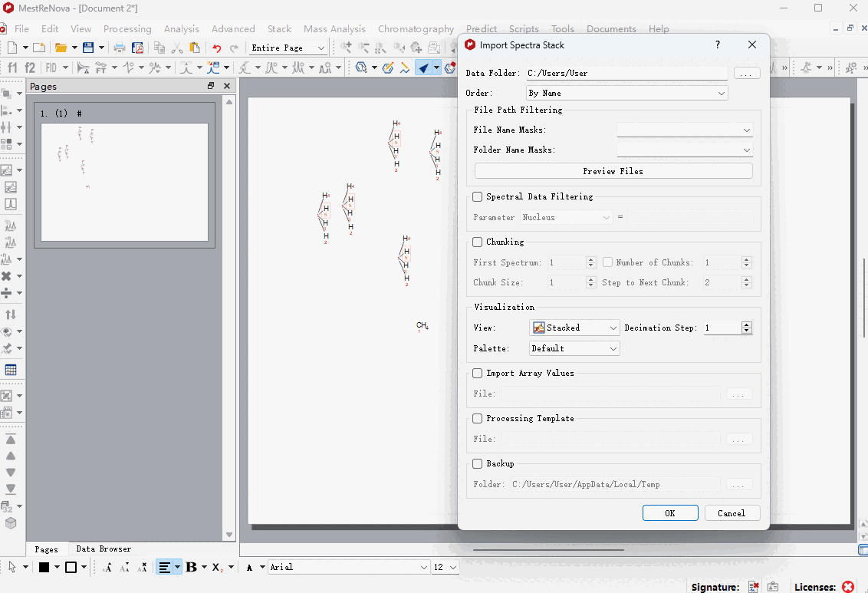Viewport: 868px width, 593px height.
Task: Switch to the Data Browser tab
Action: click(x=104, y=549)
